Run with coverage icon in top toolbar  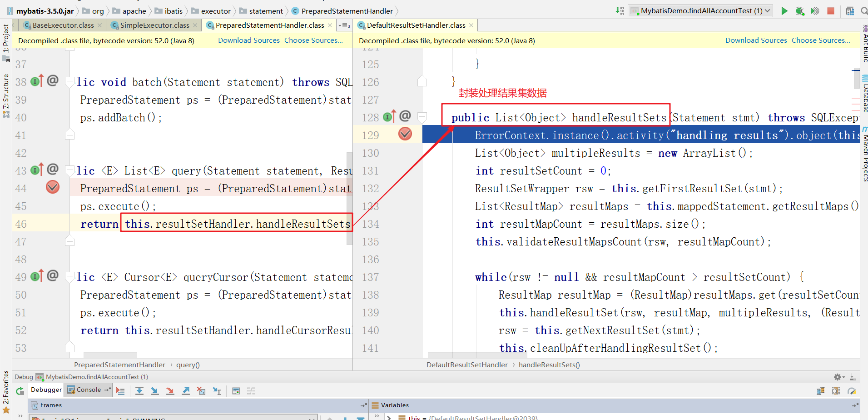click(x=815, y=11)
